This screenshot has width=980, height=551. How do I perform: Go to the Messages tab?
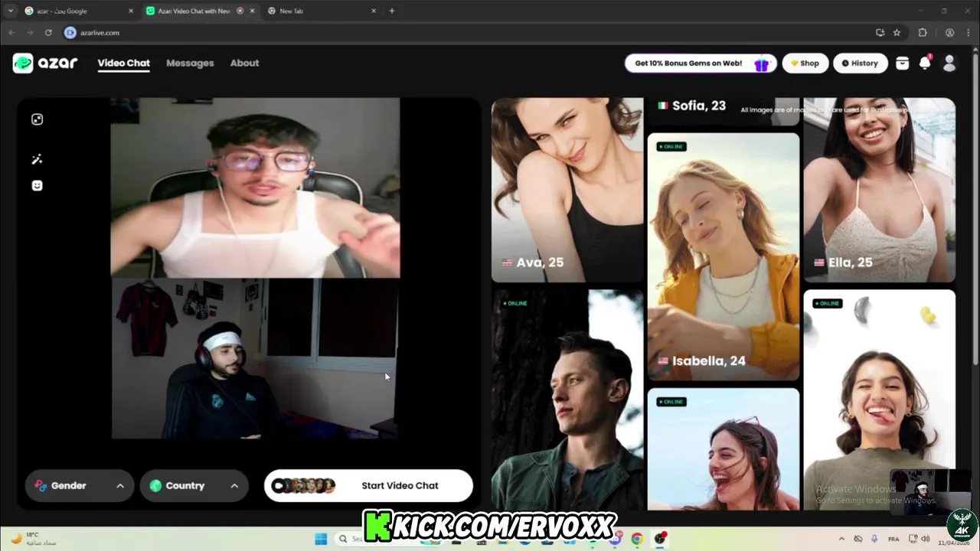[190, 63]
